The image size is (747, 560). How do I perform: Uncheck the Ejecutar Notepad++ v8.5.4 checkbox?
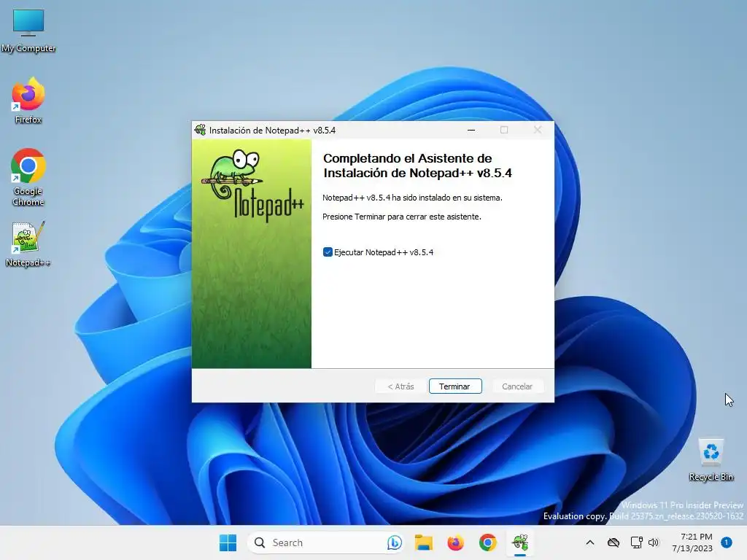(328, 252)
